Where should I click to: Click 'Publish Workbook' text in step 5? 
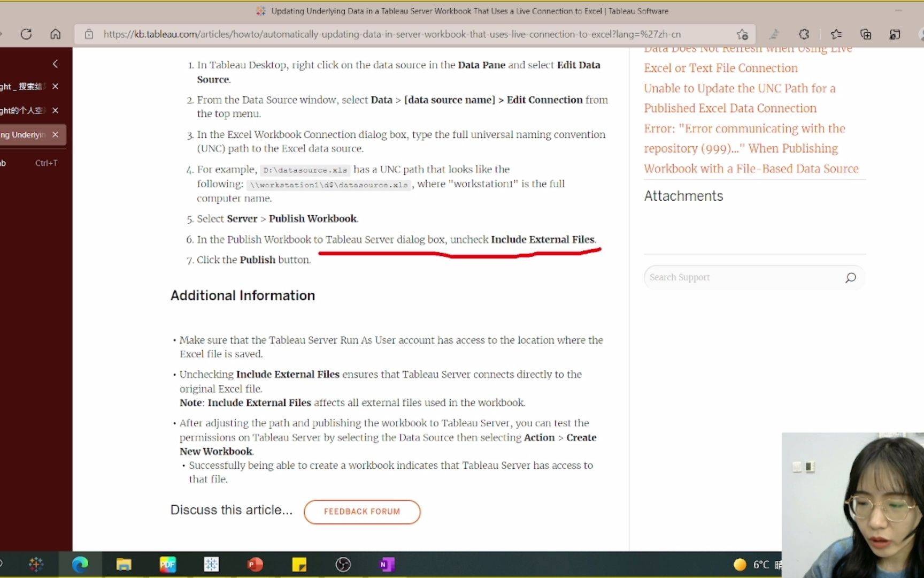pyautogui.click(x=313, y=218)
